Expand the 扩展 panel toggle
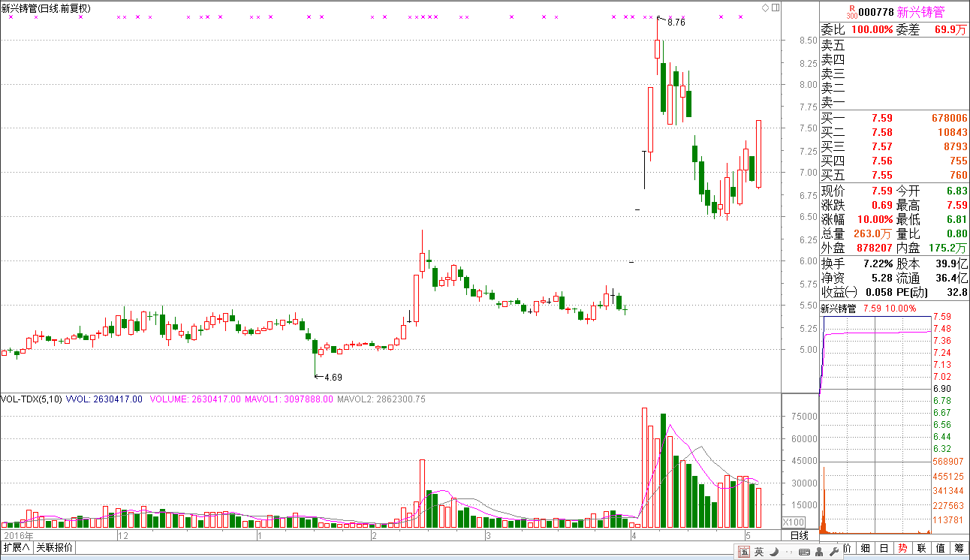The image size is (970, 560). point(16,547)
